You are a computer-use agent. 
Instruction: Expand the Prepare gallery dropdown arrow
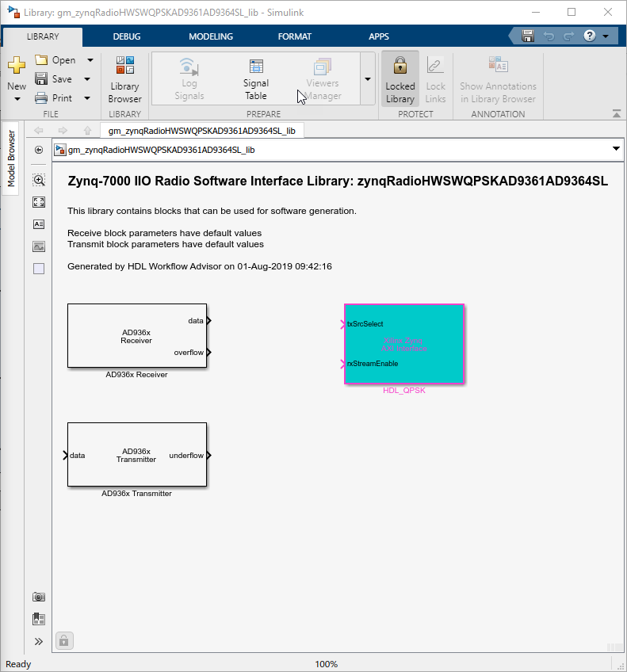(x=368, y=79)
